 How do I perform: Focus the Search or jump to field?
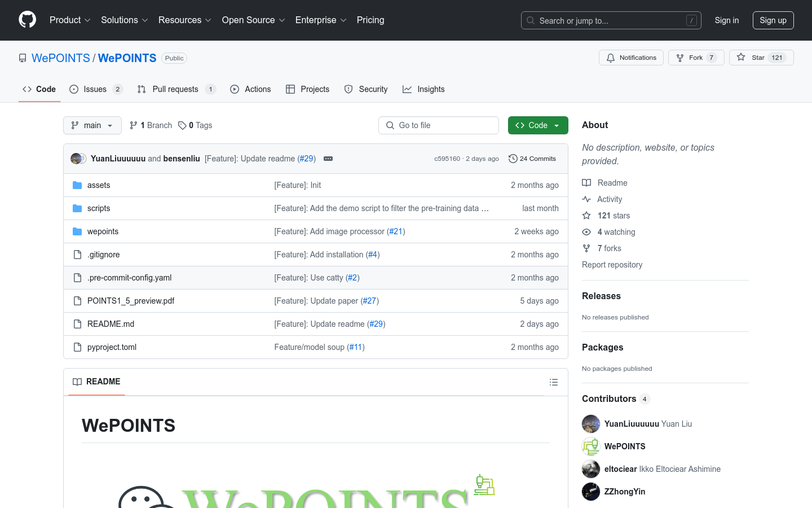(611, 20)
